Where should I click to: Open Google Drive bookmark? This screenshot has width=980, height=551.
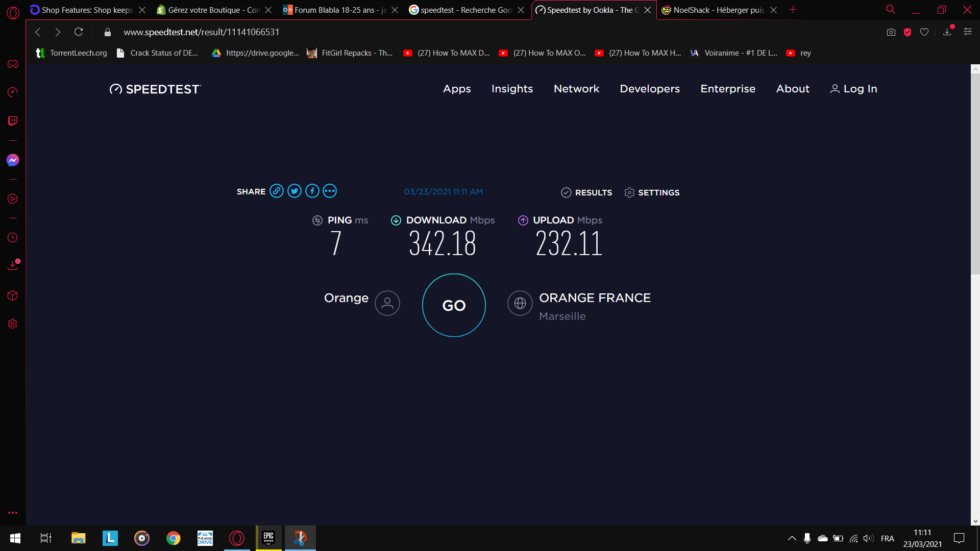pyautogui.click(x=255, y=53)
